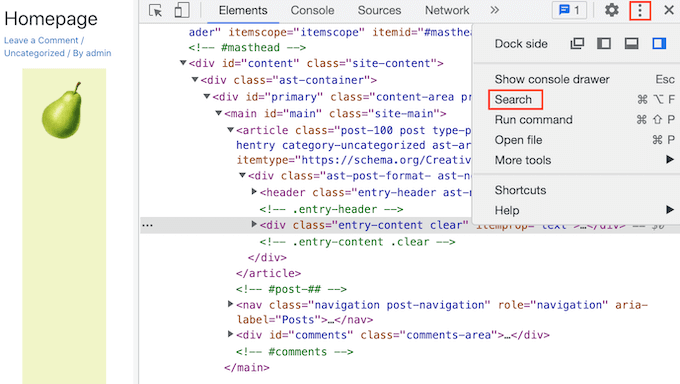Click the pear image on the page
The image size is (680, 384).
coord(62,111)
